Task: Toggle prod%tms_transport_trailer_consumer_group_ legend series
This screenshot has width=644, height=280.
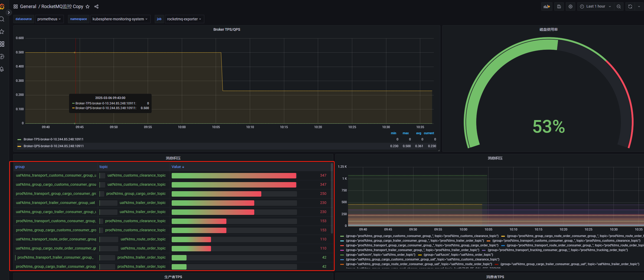Action: point(412,250)
